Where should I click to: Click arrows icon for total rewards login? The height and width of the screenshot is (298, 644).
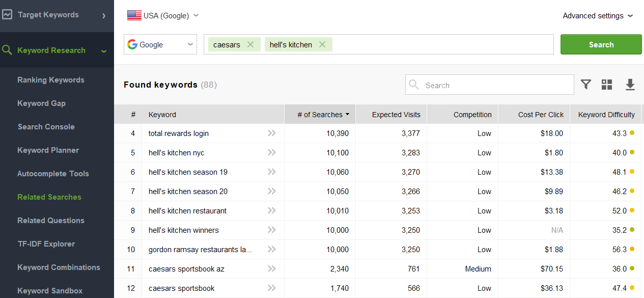click(272, 133)
